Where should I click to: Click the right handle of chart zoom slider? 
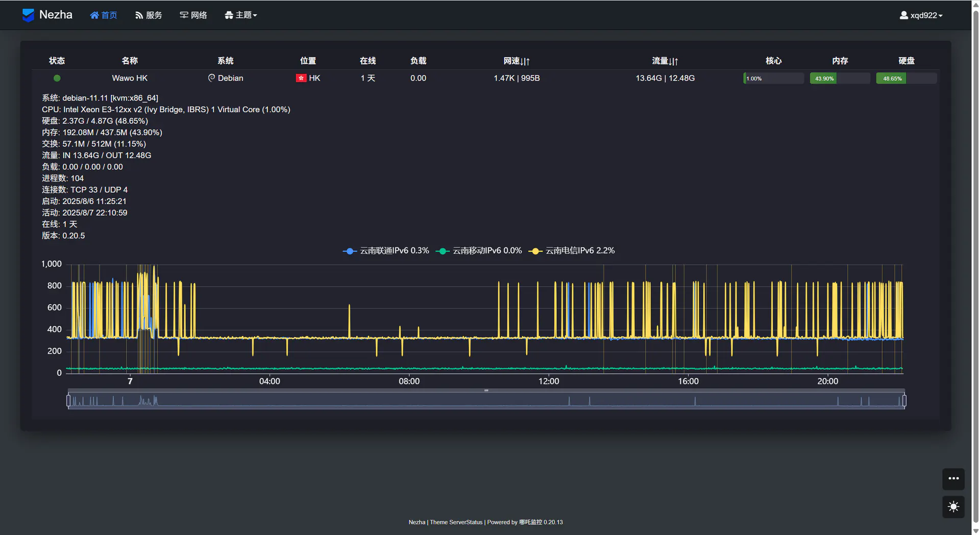pos(904,401)
